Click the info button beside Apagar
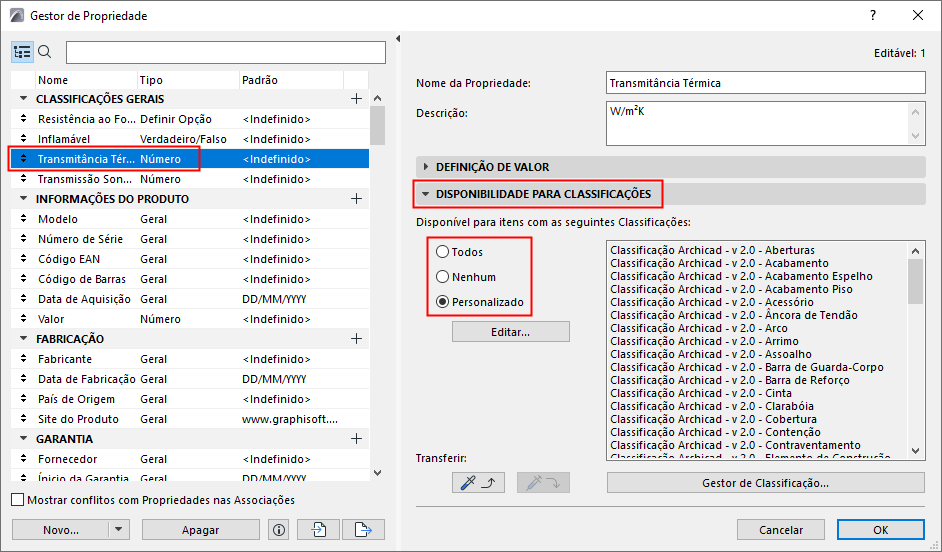The image size is (942, 552). click(x=278, y=530)
